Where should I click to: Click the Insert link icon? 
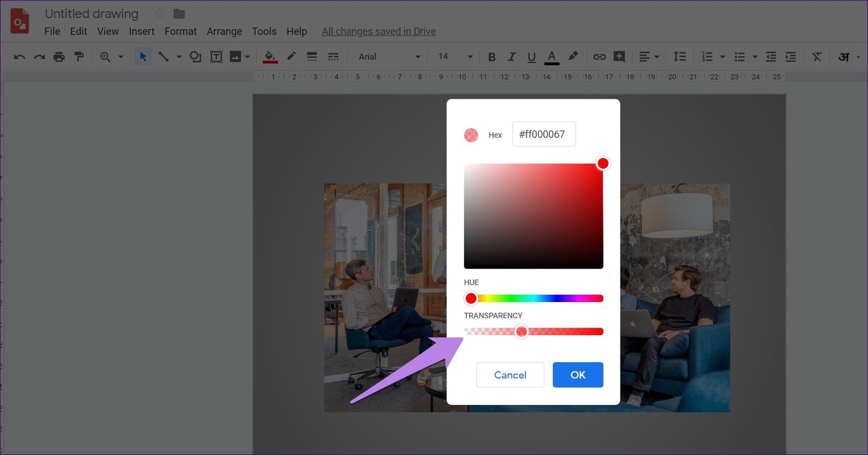599,57
